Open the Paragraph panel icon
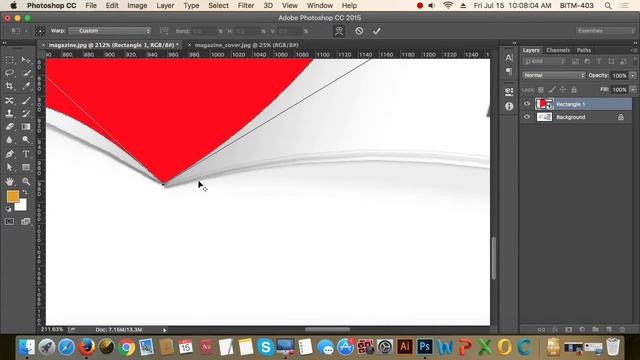 point(509,72)
